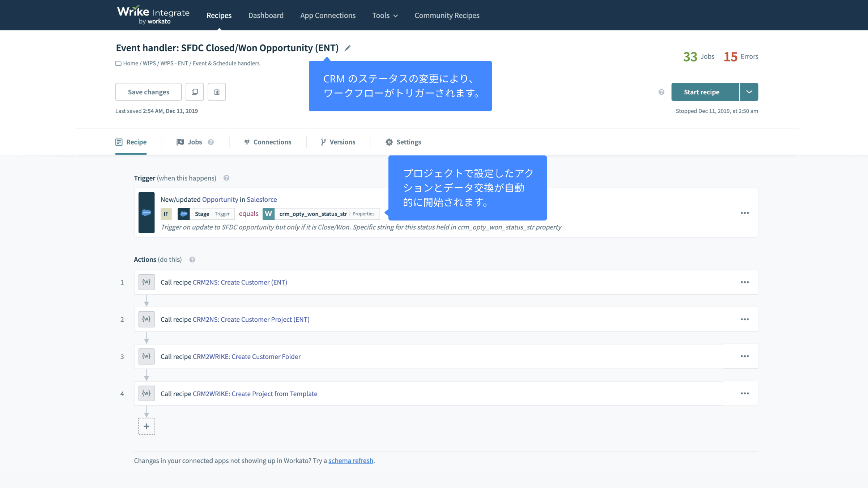Open the WfPS - ENT breadcrumb link
The height and width of the screenshot is (488, 868).
[x=174, y=63]
